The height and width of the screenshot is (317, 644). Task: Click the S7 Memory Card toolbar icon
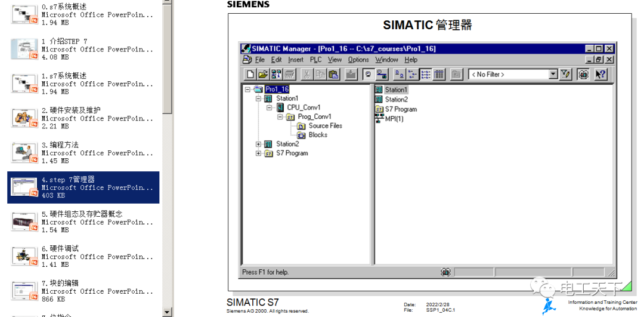[290, 75]
